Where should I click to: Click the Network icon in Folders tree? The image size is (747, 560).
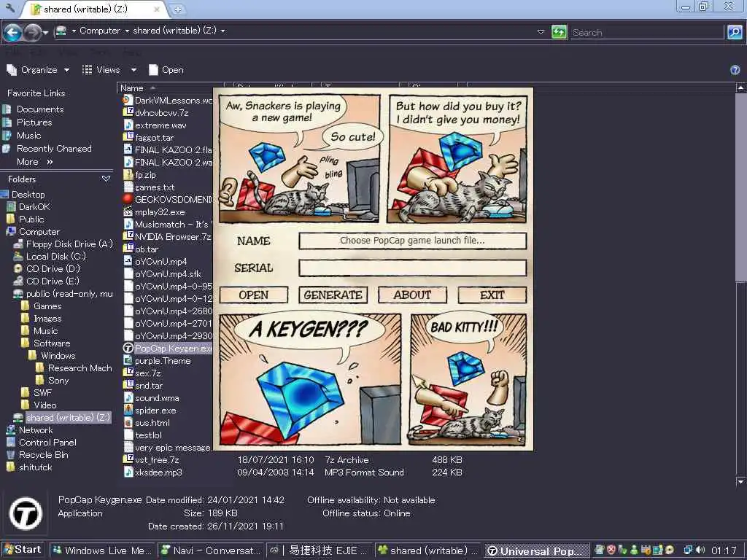[10, 430]
